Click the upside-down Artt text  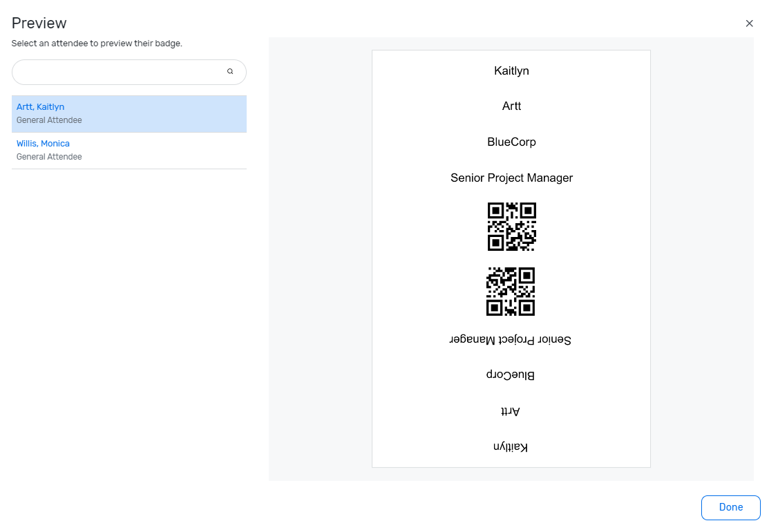tap(511, 411)
